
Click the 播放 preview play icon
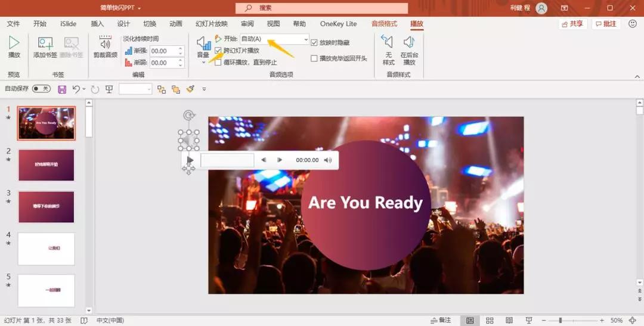(14, 44)
